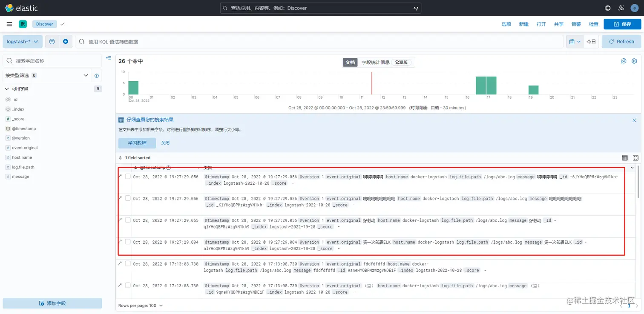Screen dimensions: 644x314
Task: Click the Refresh button
Action: click(x=621, y=42)
